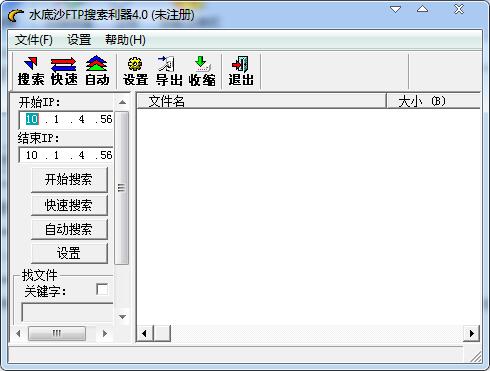This screenshot has width=490, height=371.
Task: Click the 收缩 collapse toolbar icon
Action: tap(202, 71)
